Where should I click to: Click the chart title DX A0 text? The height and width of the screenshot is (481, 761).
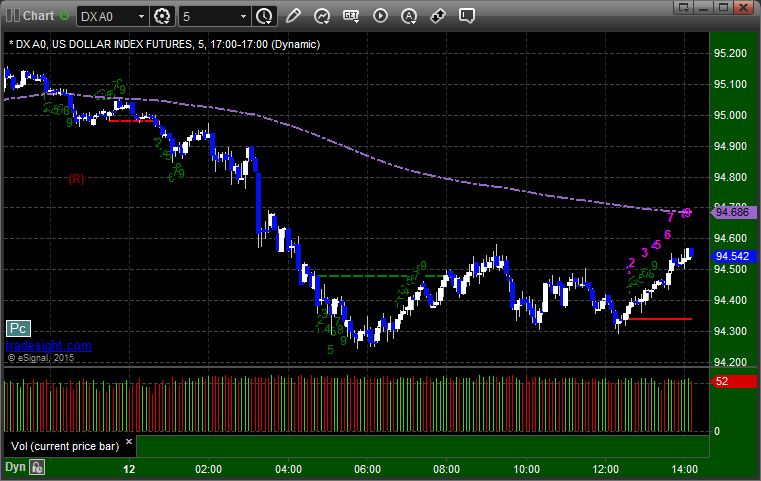click(x=165, y=44)
